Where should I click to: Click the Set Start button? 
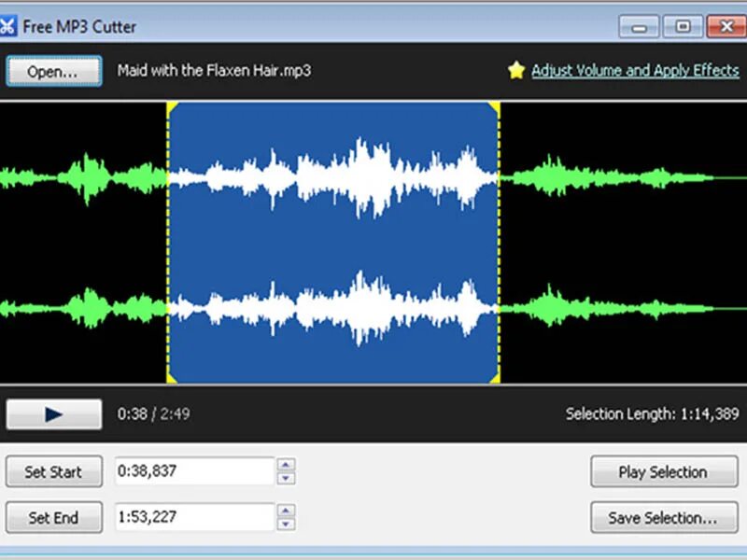pyautogui.click(x=53, y=471)
